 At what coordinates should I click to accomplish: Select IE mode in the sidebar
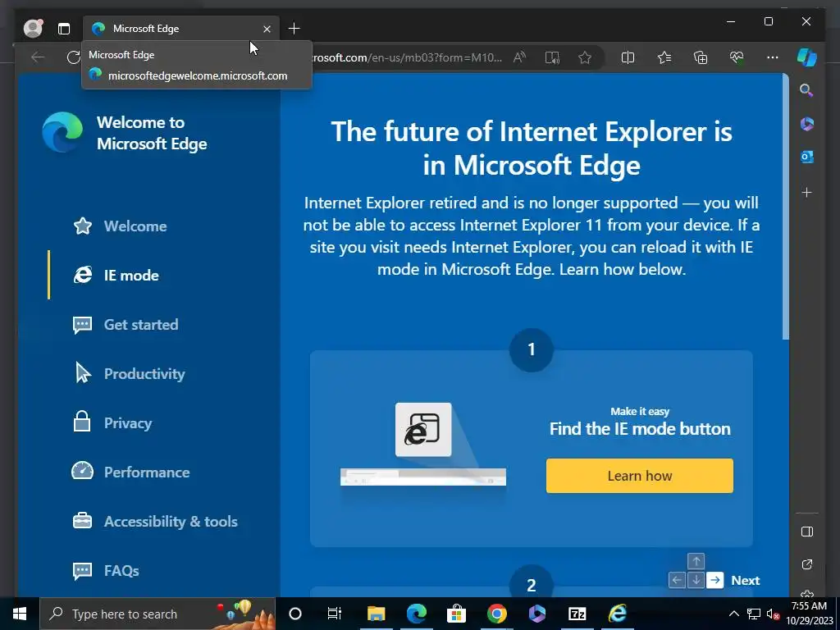116,276
